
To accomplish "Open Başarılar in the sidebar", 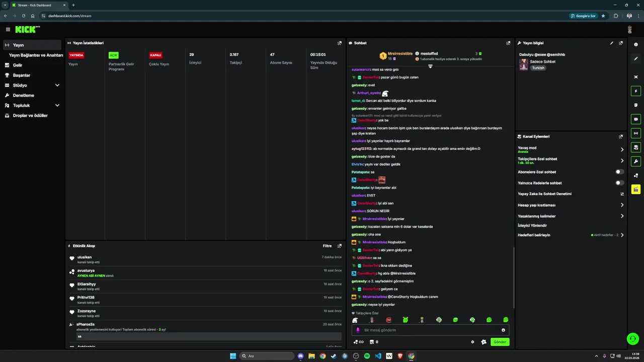I will click(32, 75).
